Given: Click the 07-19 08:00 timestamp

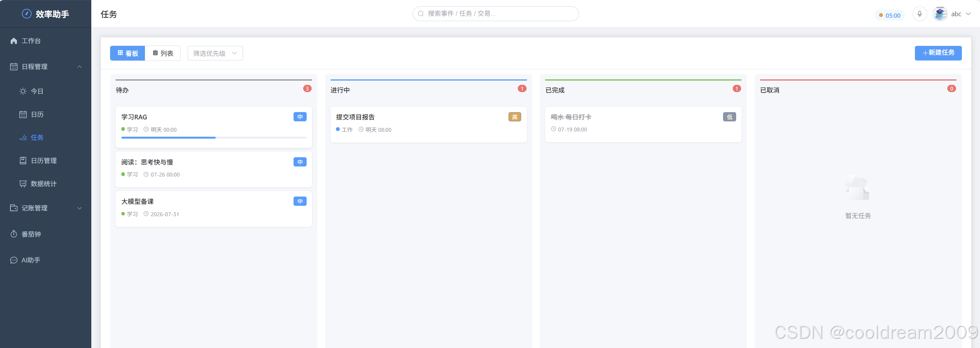Looking at the screenshot, I should pos(572,129).
